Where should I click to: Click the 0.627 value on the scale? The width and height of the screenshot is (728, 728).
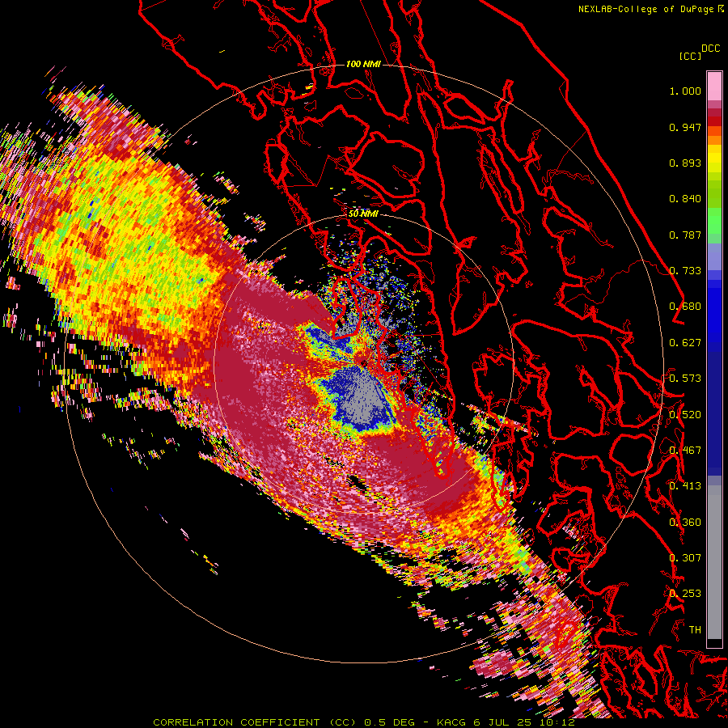click(685, 343)
